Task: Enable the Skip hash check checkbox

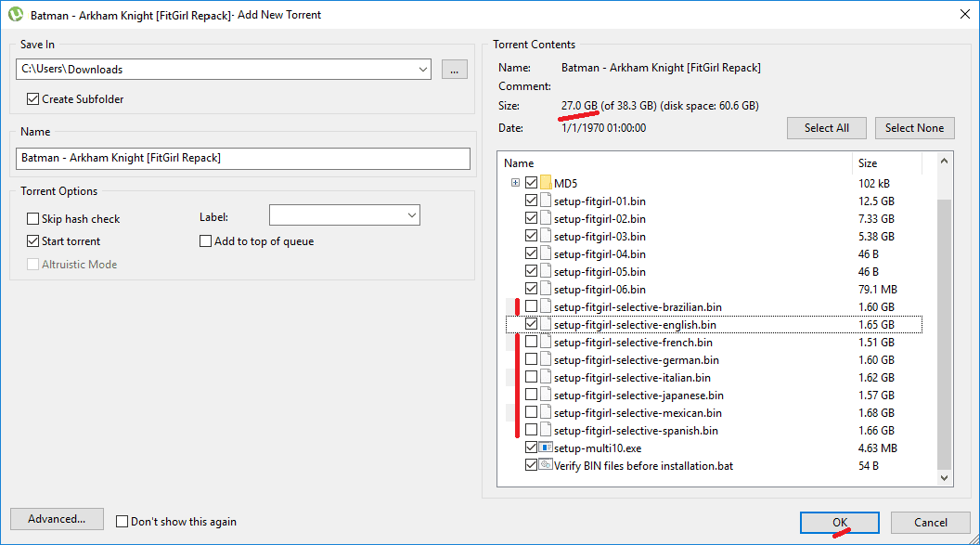Action: [32, 219]
